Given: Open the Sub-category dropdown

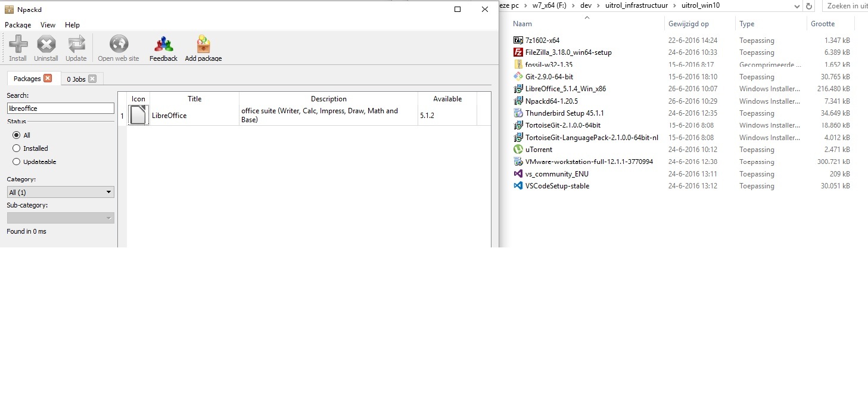Looking at the screenshot, I should [60, 218].
